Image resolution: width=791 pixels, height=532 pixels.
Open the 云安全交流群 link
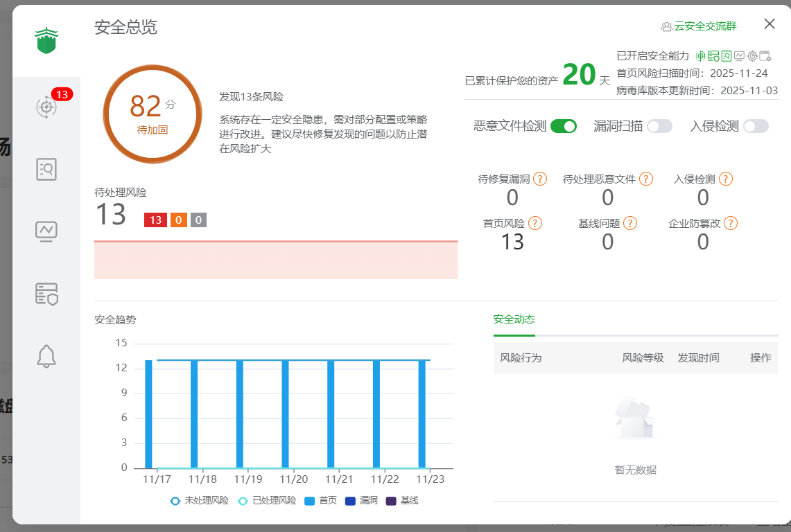(x=699, y=26)
